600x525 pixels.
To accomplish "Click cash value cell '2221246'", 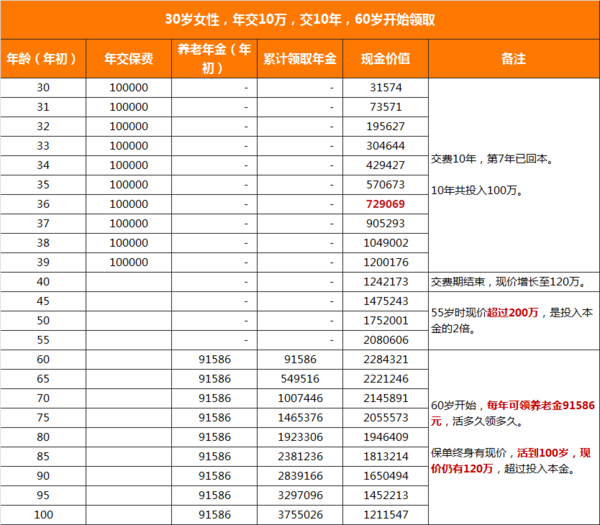I will [386, 379].
